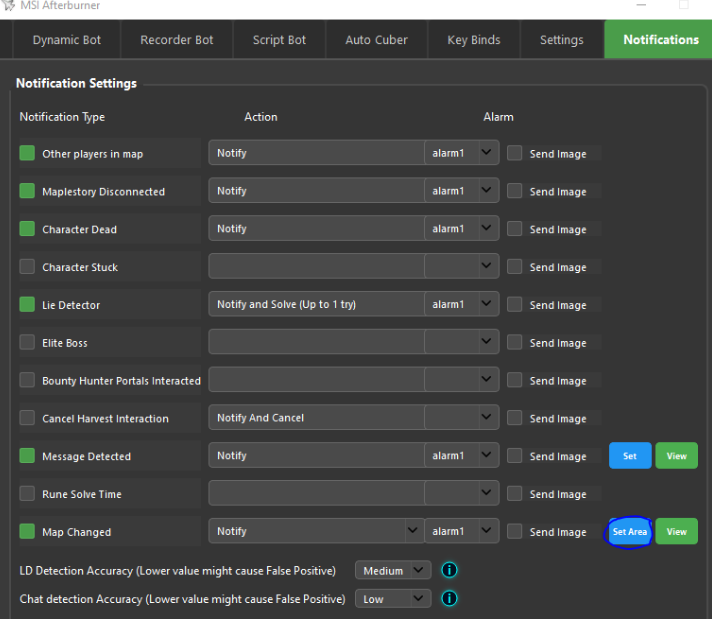Open the Key Binds tab

(473, 40)
